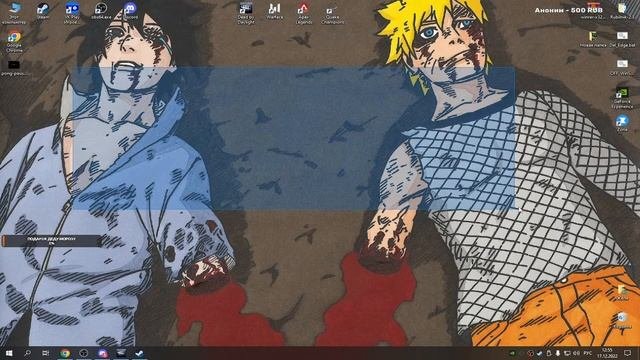
Task: Switch to OBS Studio on the taskbar
Action: tap(84, 353)
